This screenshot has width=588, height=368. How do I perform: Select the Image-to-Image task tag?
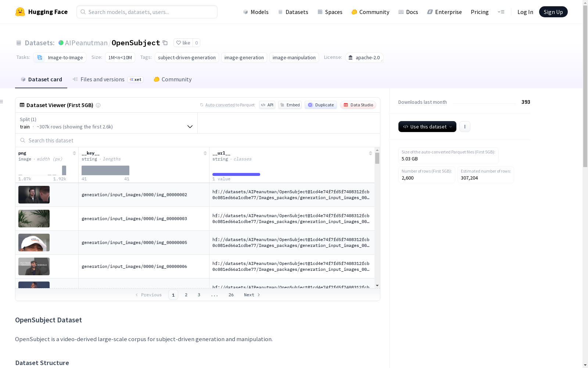click(x=60, y=57)
